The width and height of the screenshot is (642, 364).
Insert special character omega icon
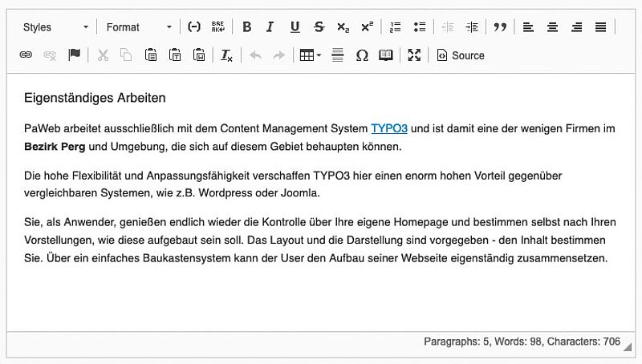(362, 55)
